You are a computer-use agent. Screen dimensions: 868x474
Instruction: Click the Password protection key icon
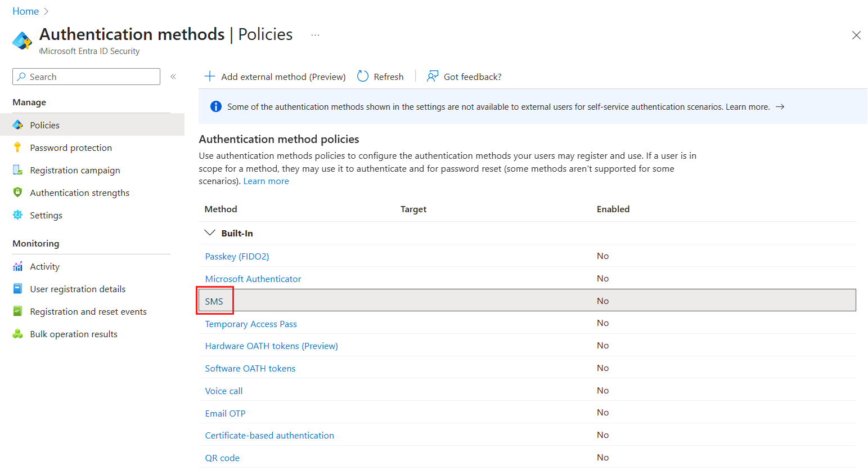18,147
